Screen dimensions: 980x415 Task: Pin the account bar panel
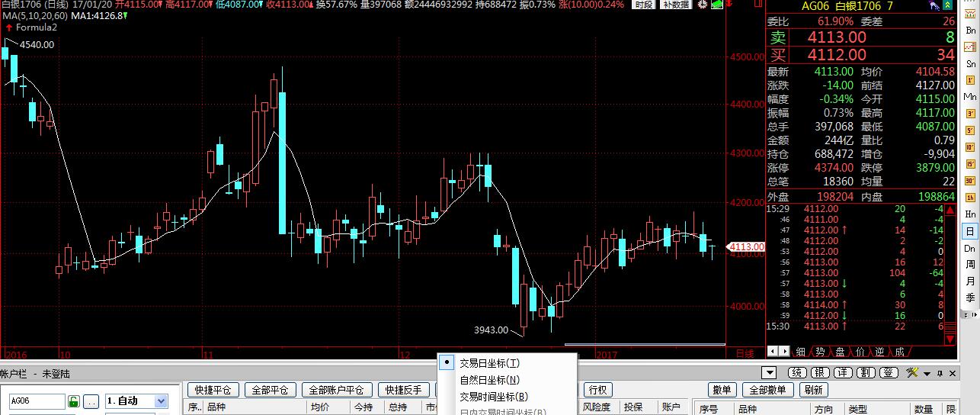click(940, 373)
